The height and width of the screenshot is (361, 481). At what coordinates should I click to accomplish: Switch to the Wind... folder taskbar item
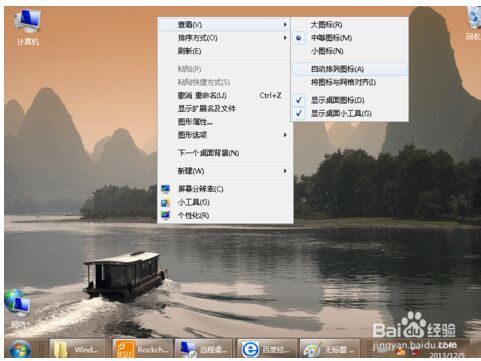click(x=77, y=349)
